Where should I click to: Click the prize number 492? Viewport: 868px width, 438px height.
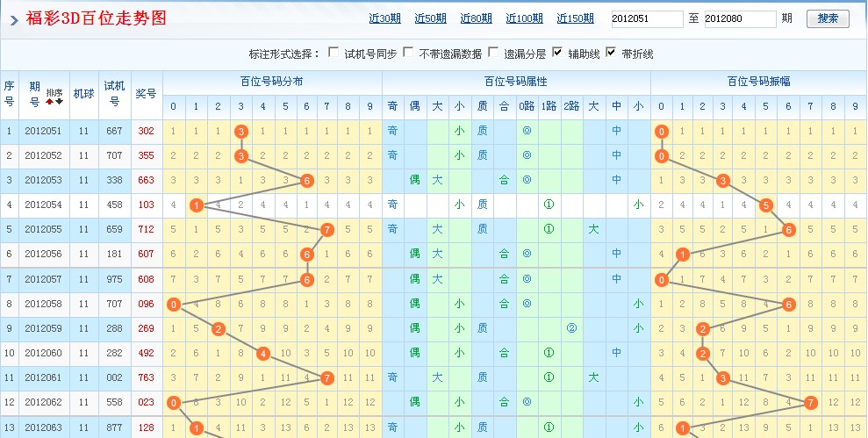(x=147, y=353)
